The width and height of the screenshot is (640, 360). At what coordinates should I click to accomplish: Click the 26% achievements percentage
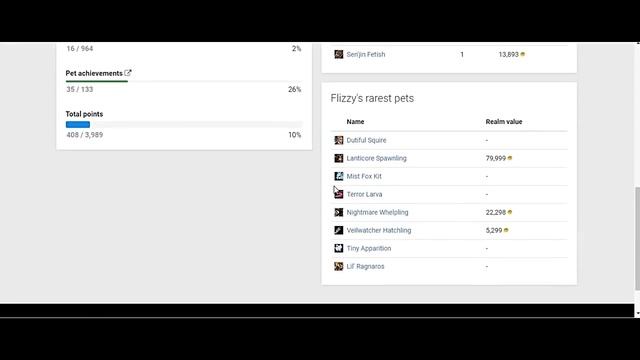(295, 89)
